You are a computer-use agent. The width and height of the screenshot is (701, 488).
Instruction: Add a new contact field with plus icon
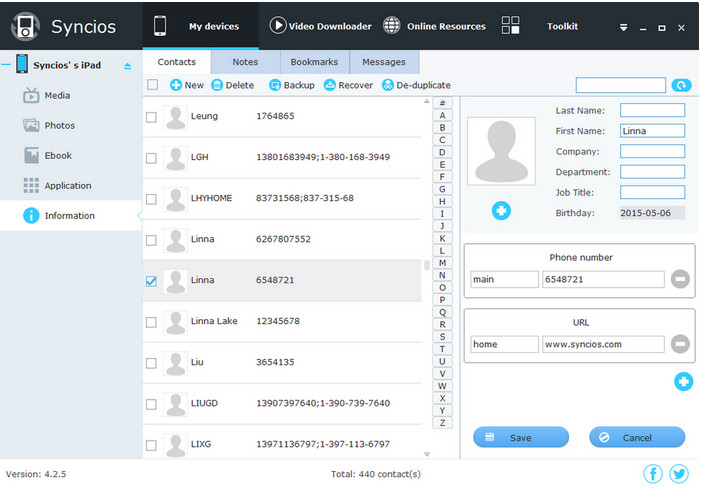684,381
